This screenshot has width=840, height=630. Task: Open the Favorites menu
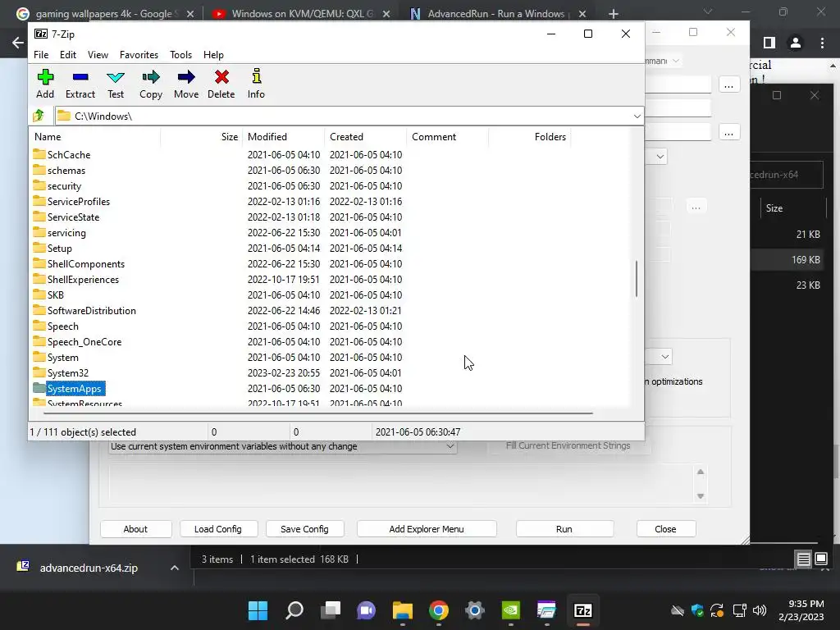[x=139, y=55]
